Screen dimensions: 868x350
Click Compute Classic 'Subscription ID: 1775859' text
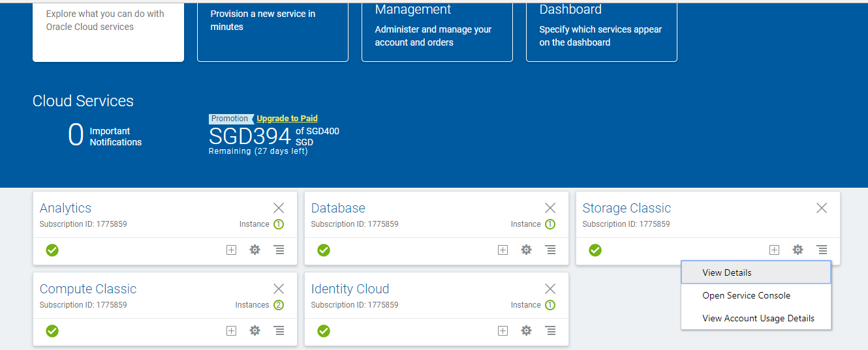click(83, 305)
